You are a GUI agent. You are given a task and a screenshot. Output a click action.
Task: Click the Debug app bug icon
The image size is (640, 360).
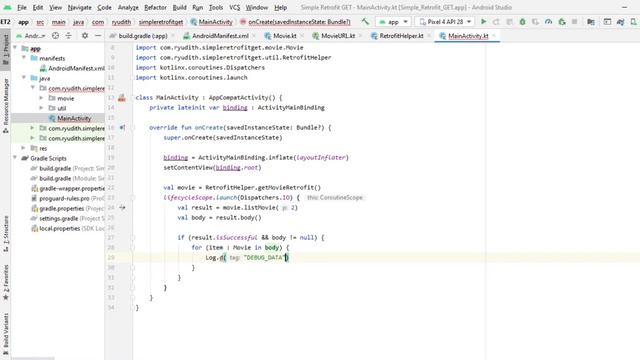click(522, 22)
